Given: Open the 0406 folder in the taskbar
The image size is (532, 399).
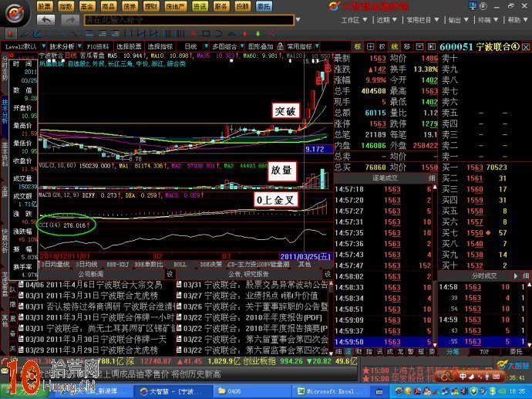Looking at the screenshot, I should click(252, 391).
